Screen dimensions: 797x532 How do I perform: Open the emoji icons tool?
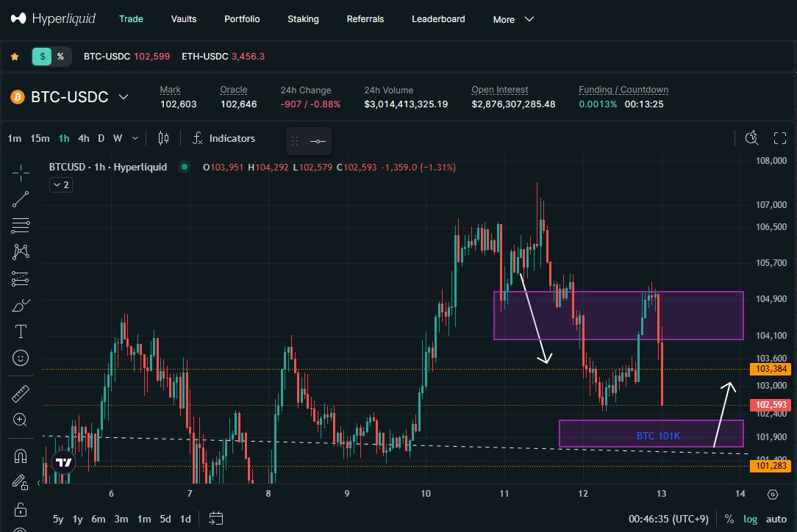tap(21, 358)
